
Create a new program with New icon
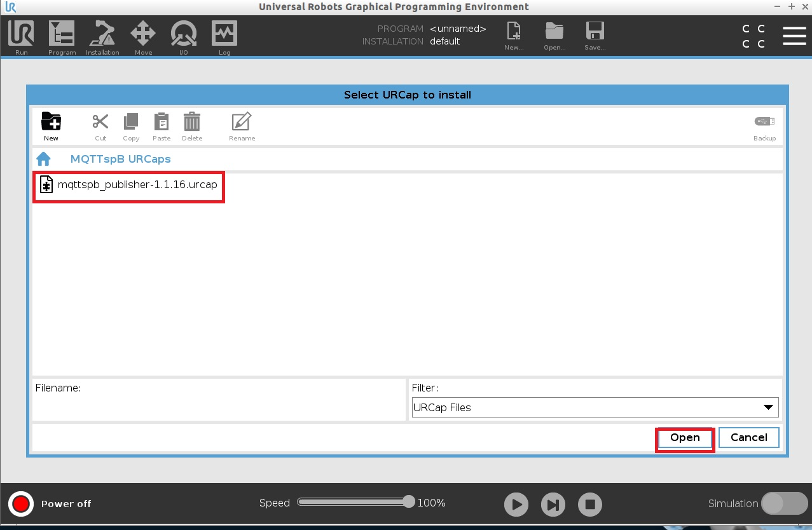(514, 36)
